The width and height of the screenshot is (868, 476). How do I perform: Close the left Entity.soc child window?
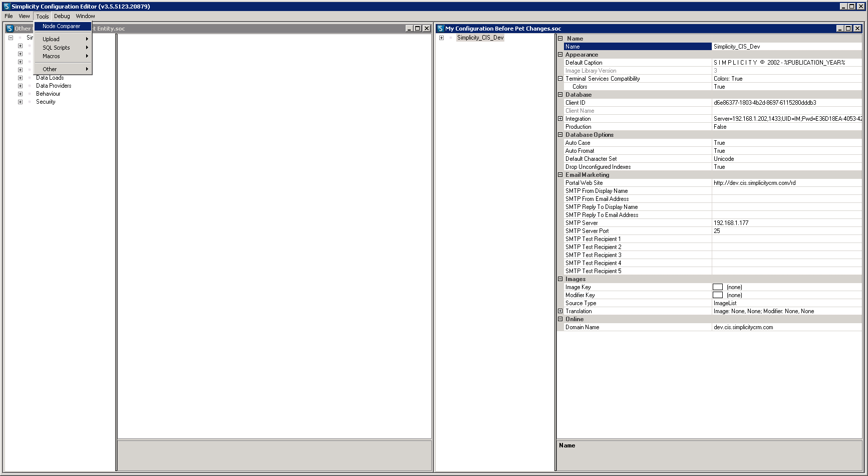tap(427, 29)
